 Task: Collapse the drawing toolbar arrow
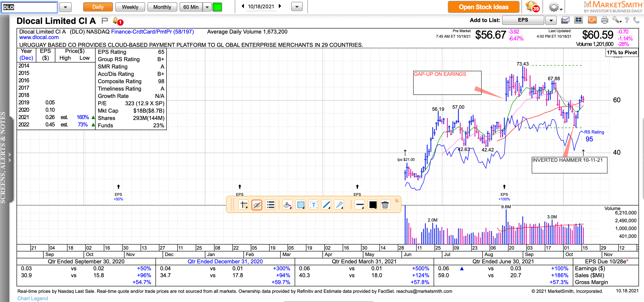pos(397,200)
